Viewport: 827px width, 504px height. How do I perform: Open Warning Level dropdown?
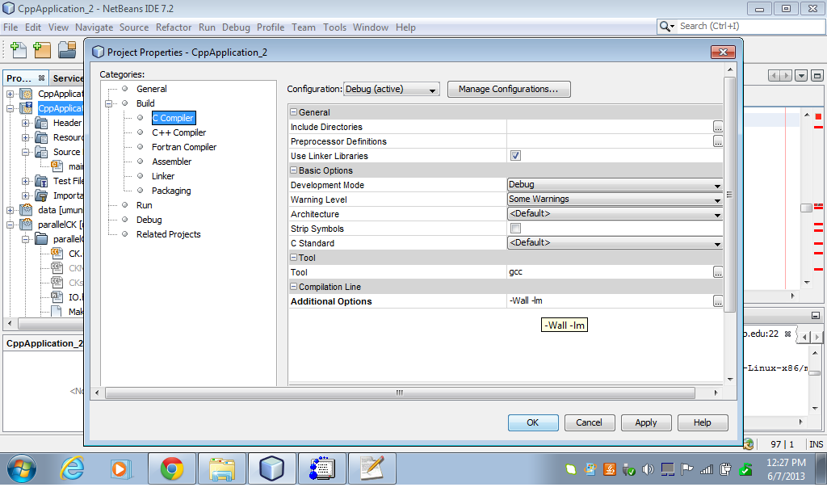[x=615, y=199]
